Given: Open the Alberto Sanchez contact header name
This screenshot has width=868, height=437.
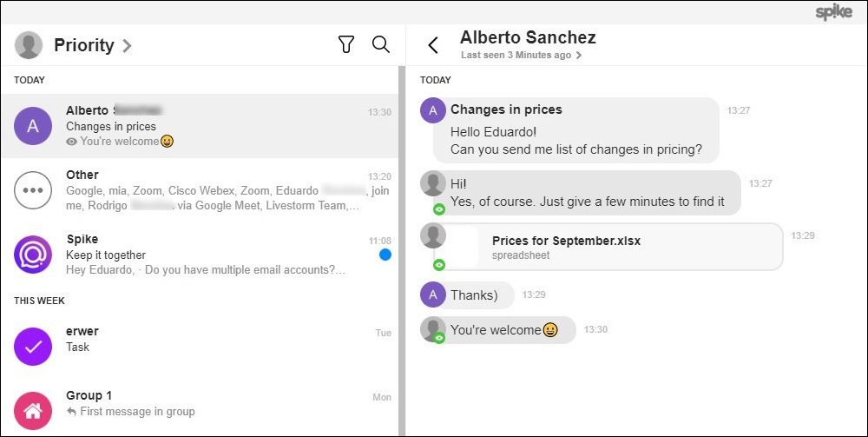Looking at the screenshot, I should click(x=528, y=37).
